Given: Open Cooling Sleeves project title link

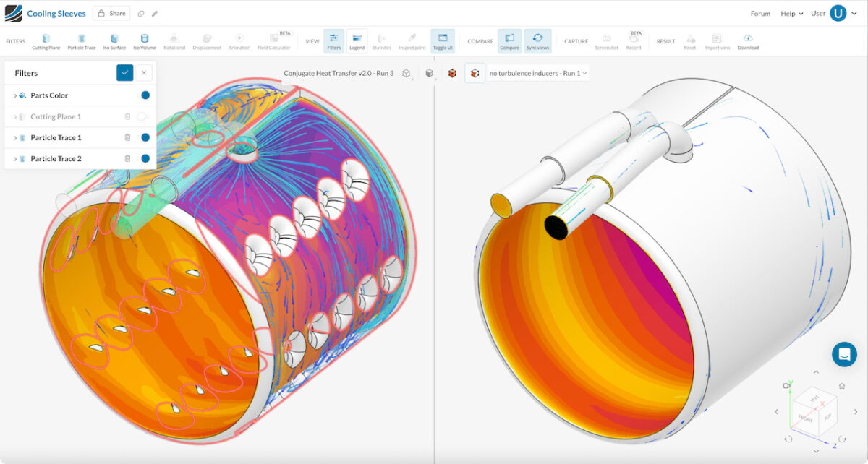Looking at the screenshot, I should (x=56, y=14).
